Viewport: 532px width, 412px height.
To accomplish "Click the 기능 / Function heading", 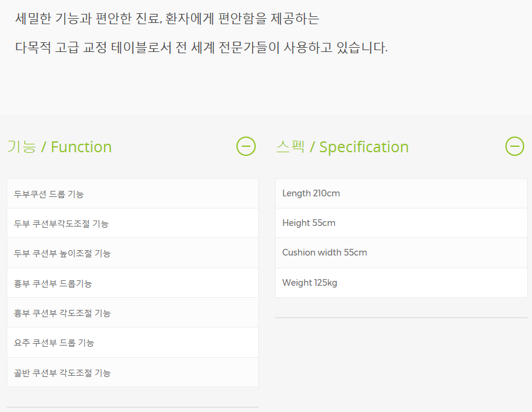I will 59,147.
